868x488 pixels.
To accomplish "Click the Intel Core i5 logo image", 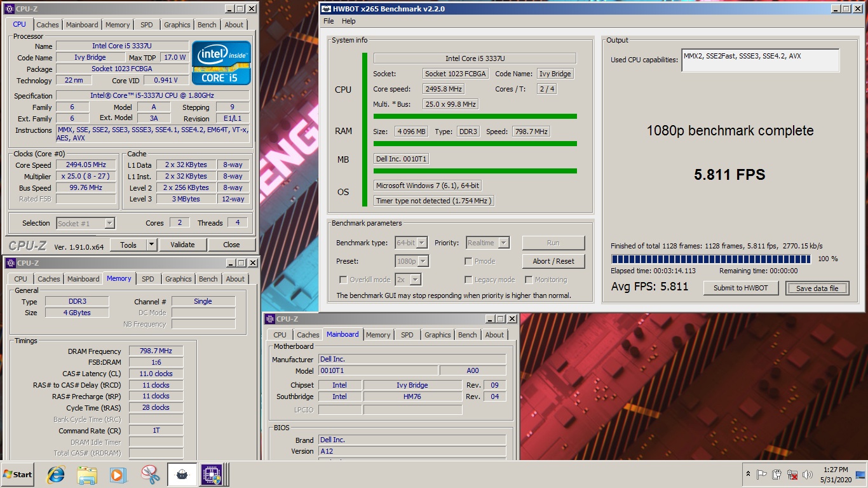I will pos(222,63).
